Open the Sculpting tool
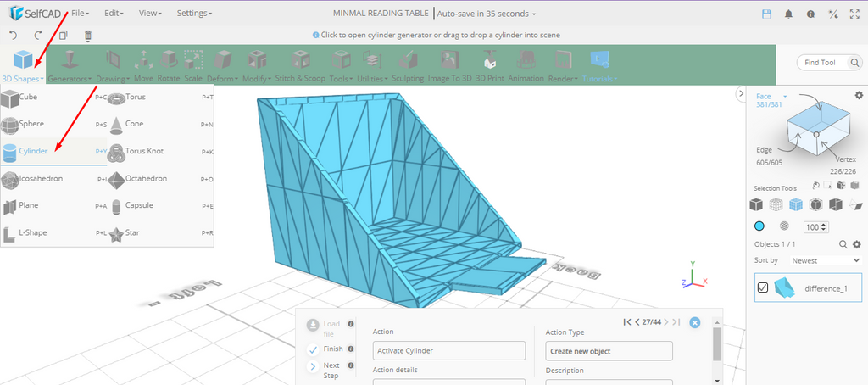 click(x=408, y=66)
